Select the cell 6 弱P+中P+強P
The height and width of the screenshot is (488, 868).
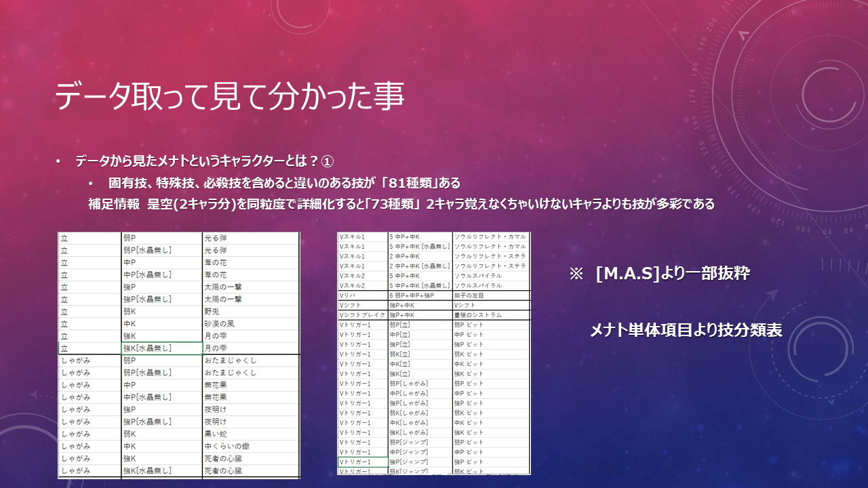click(x=420, y=296)
